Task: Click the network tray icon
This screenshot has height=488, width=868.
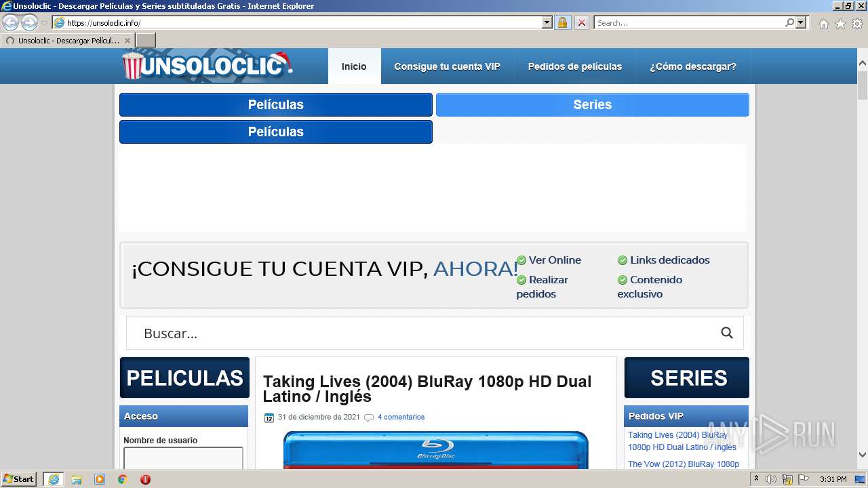Action: click(x=787, y=479)
